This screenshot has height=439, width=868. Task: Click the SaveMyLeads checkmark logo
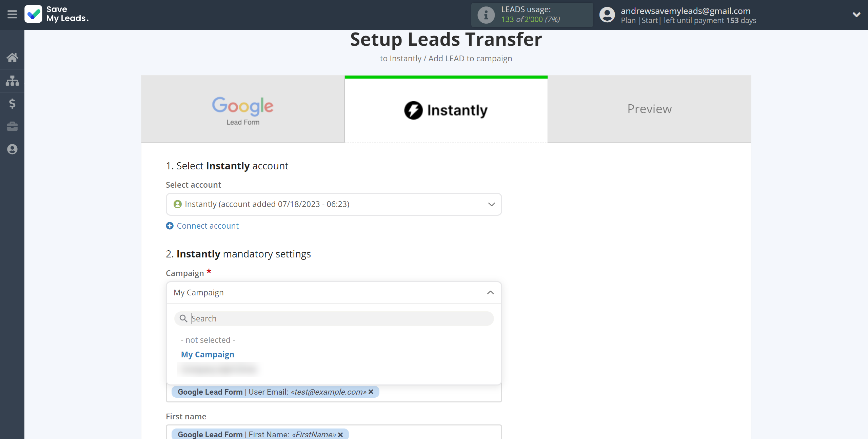tap(33, 14)
